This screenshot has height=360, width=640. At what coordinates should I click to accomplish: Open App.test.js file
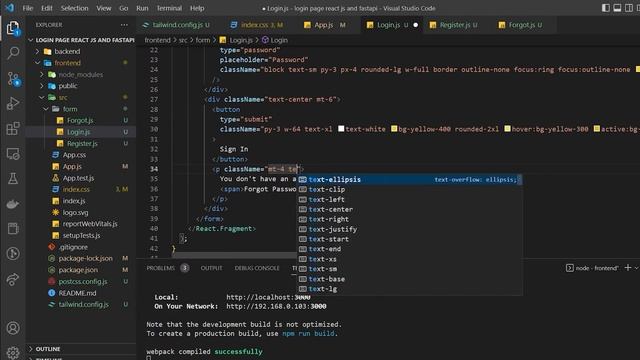(78, 178)
